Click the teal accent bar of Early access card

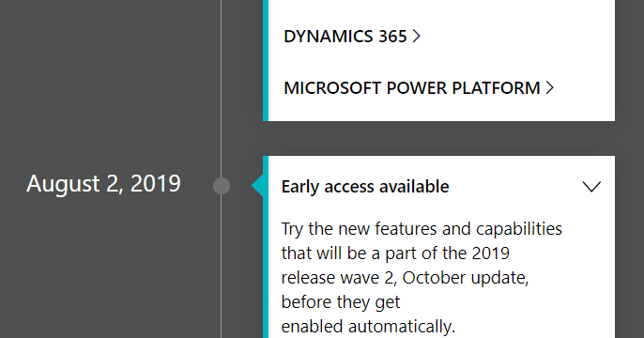tap(266, 247)
